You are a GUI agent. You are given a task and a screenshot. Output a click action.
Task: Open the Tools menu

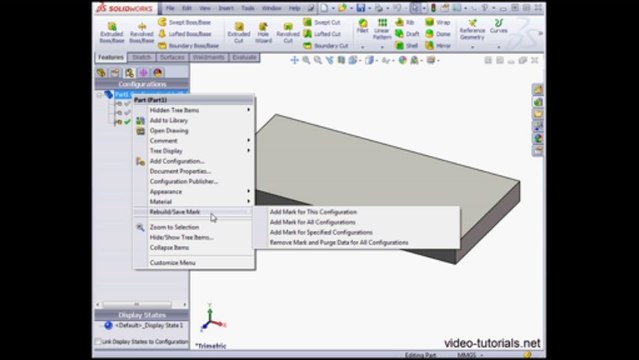[247, 8]
